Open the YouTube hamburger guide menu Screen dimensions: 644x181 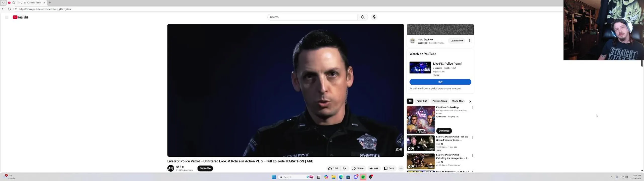(x=7, y=17)
